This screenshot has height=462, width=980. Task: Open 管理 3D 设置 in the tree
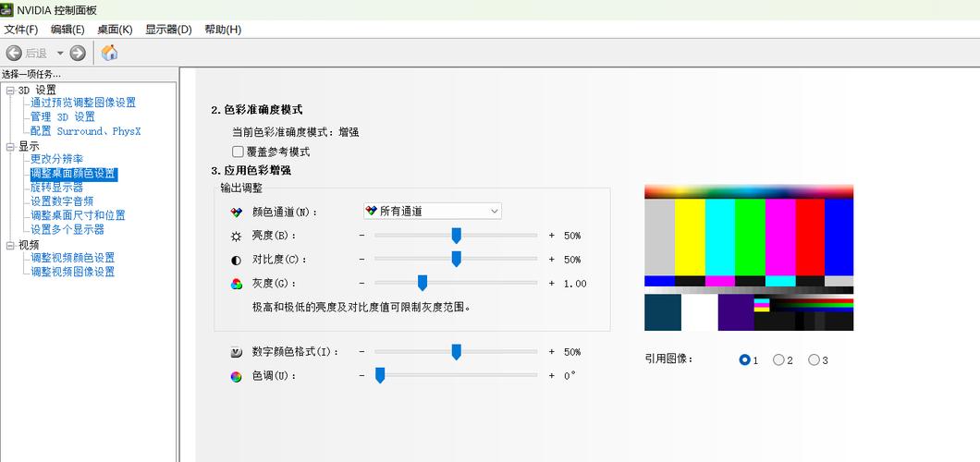pyautogui.click(x=63, y=116)
